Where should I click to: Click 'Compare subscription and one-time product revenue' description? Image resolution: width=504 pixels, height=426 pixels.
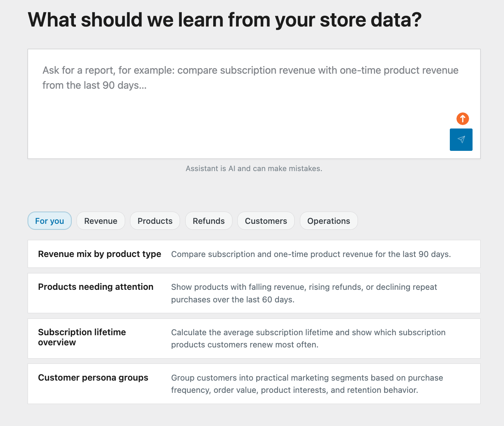(311, 254)
